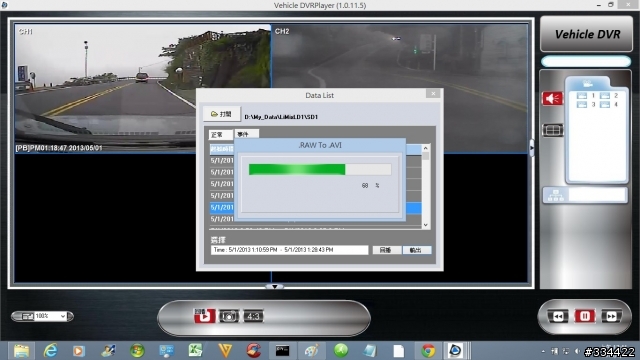The image size is (640, 360).
Task: Open the media player icon in the taskbar
Action: coord(79,351)
